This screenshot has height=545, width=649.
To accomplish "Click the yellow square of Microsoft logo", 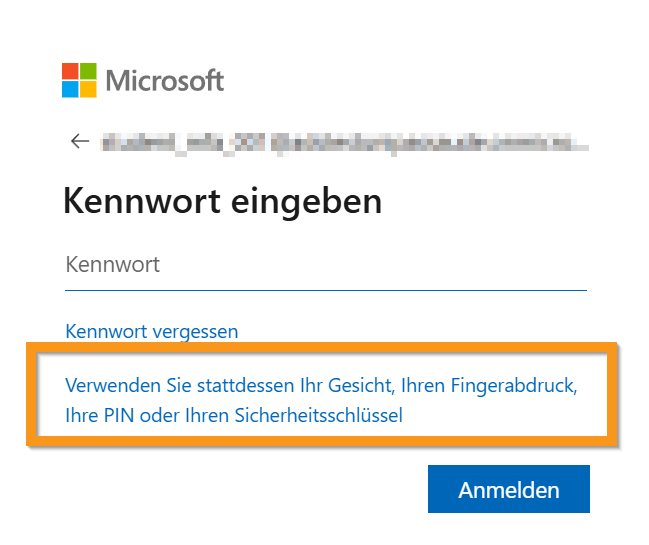I will pyautogui.click(x=88, y=89).
